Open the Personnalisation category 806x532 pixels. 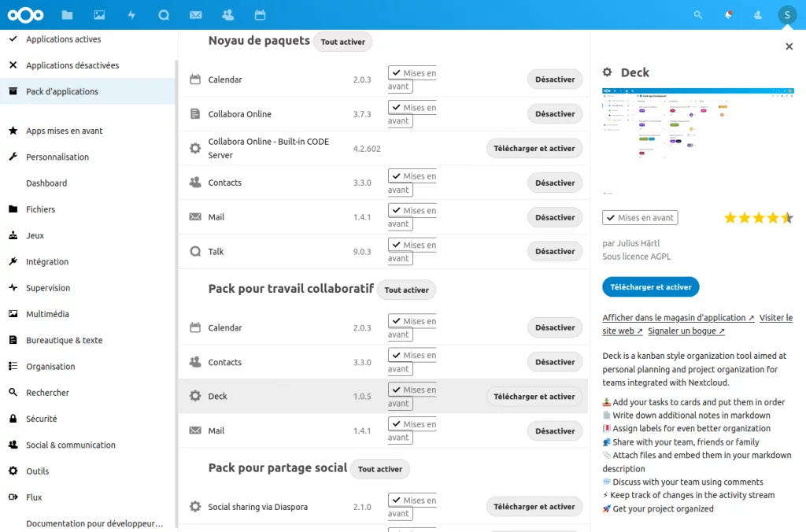[87, 157]
